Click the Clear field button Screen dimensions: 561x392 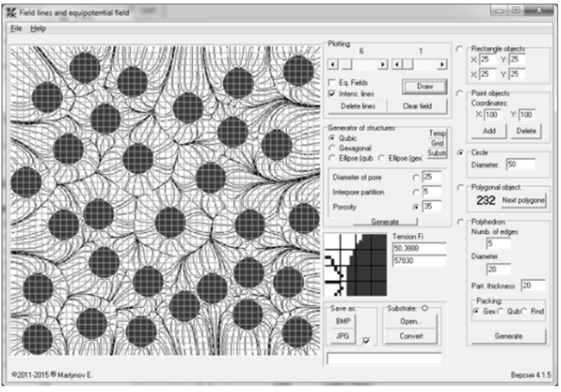(x=417, y=107)
